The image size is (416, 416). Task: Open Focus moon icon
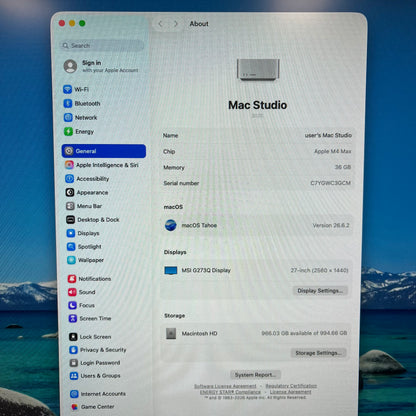[x=73, y=305]
